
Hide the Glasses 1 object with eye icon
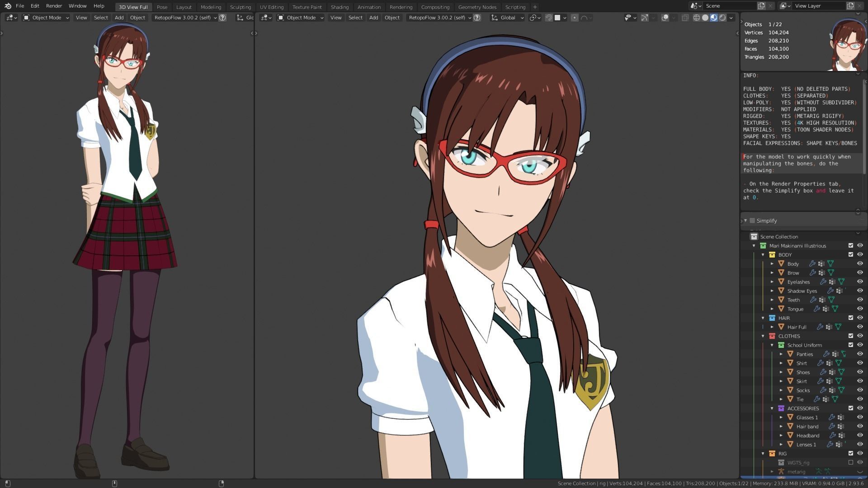pyautogui.click(x=860, y=417)
